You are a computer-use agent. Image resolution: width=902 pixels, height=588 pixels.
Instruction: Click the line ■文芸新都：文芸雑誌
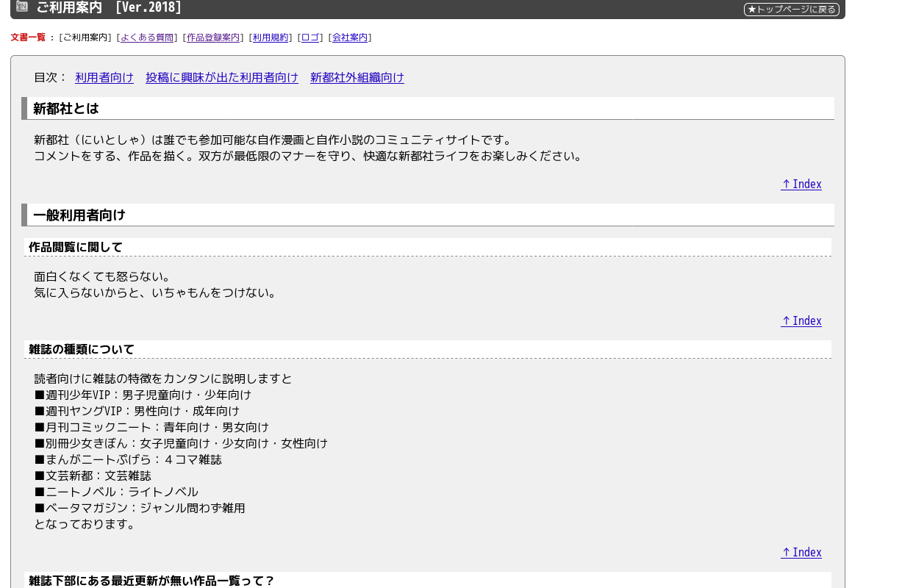[93, 476]
